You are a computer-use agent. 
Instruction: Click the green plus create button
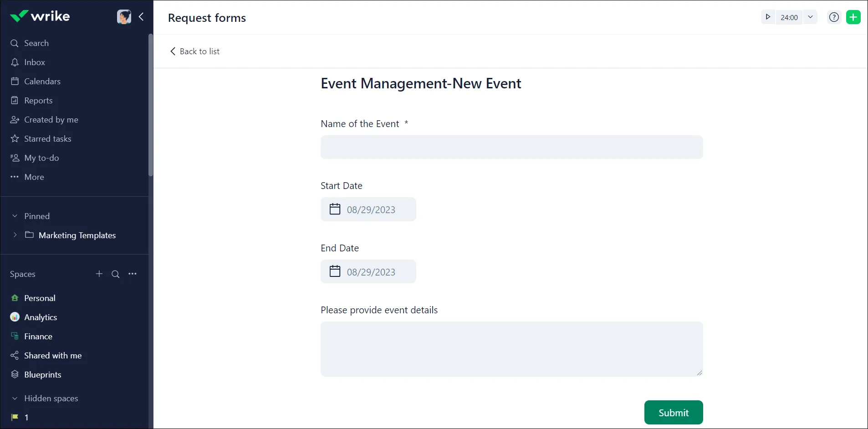pos(853,17)
